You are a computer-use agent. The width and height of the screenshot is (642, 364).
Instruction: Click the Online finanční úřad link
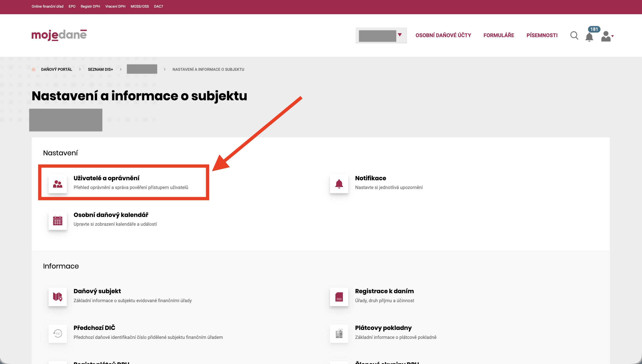[47, 7]
